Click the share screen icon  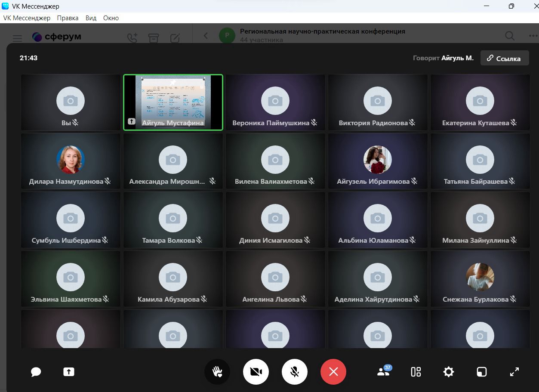69,372
